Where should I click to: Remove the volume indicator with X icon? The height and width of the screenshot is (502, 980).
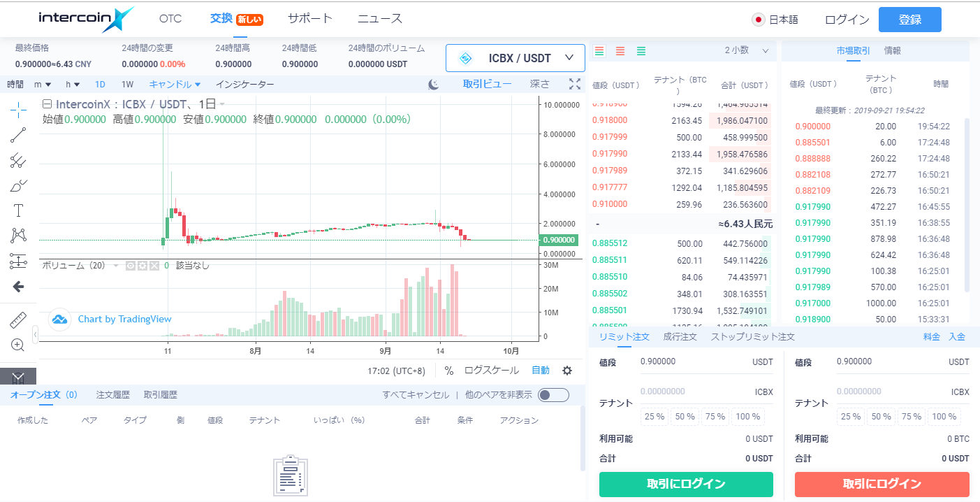pyautogui.click(x=154, y=266)
